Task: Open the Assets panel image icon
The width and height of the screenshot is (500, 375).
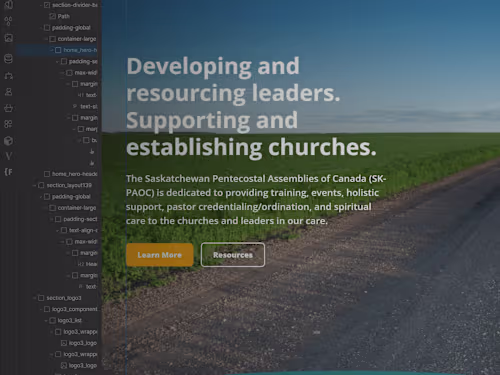Action: coord(9,38)
